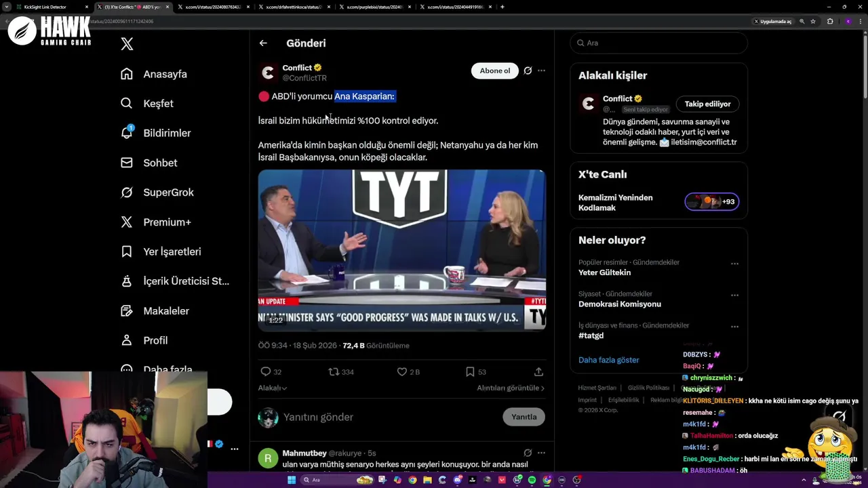Viewport: 868px width, 488px height.
Task: Open the @ConflictTR handle link
Action: pos(304,78)
